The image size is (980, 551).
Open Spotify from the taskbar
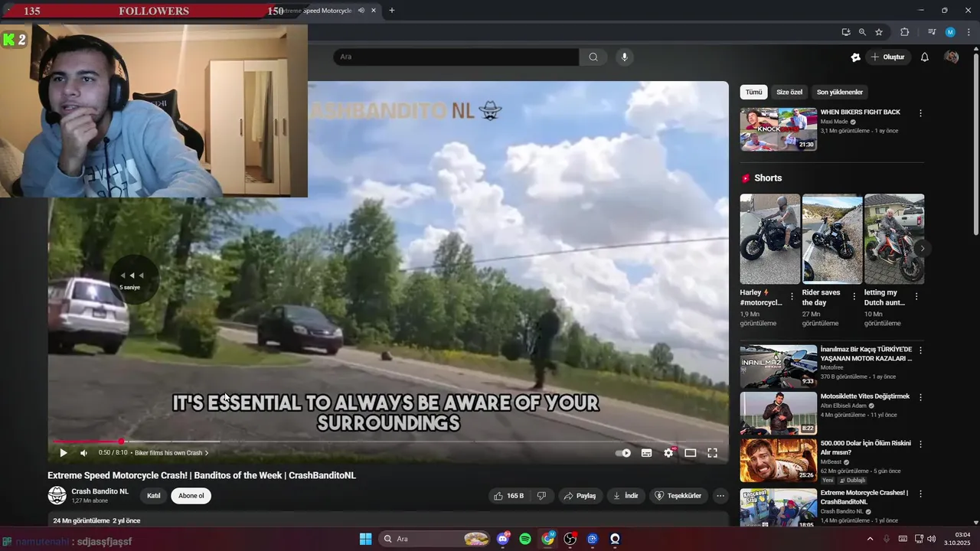pos(525,539)
